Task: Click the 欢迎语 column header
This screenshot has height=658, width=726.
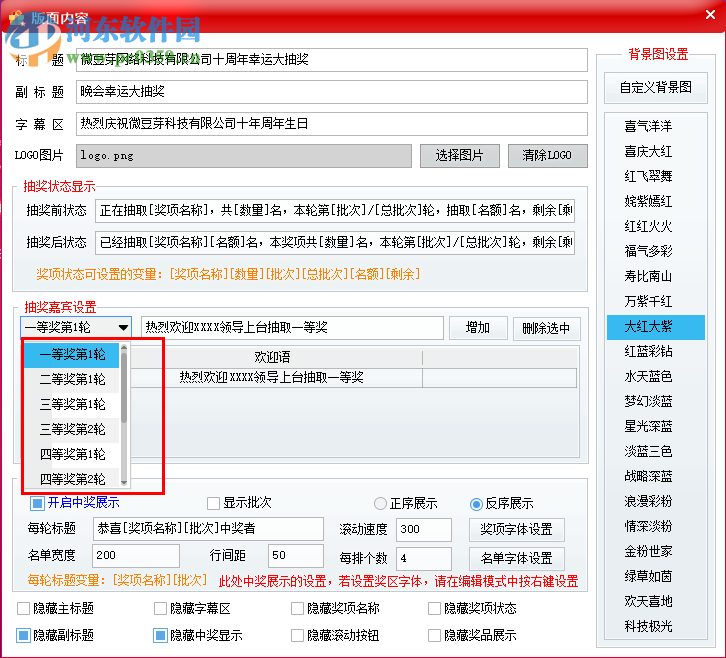Action: click(272, 357)
